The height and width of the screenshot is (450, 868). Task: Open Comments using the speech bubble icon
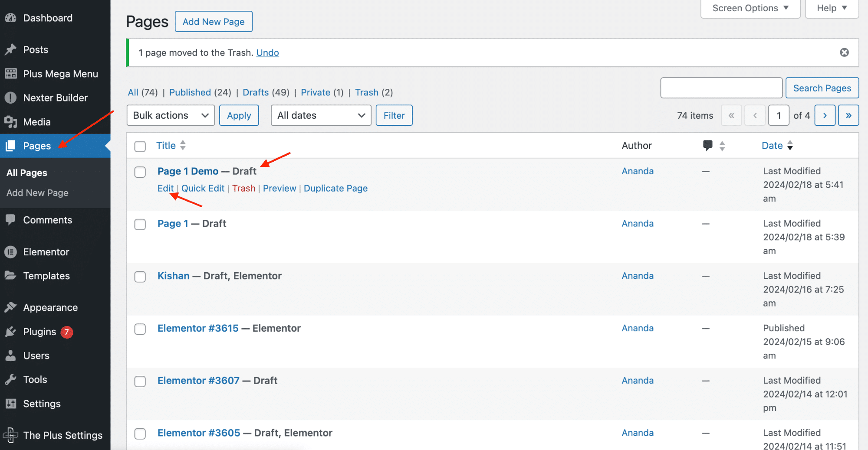tap(10, 220)
